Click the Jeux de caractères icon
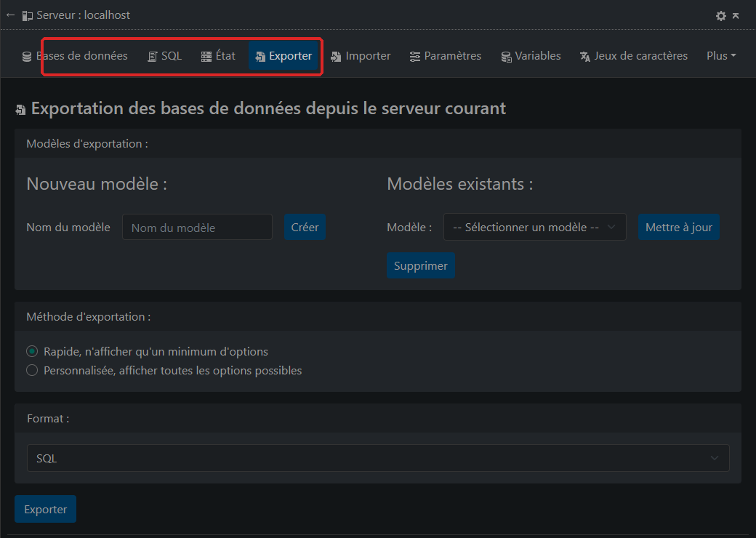The height and width of the screenshot is (538, 756). tap(585, 57)
